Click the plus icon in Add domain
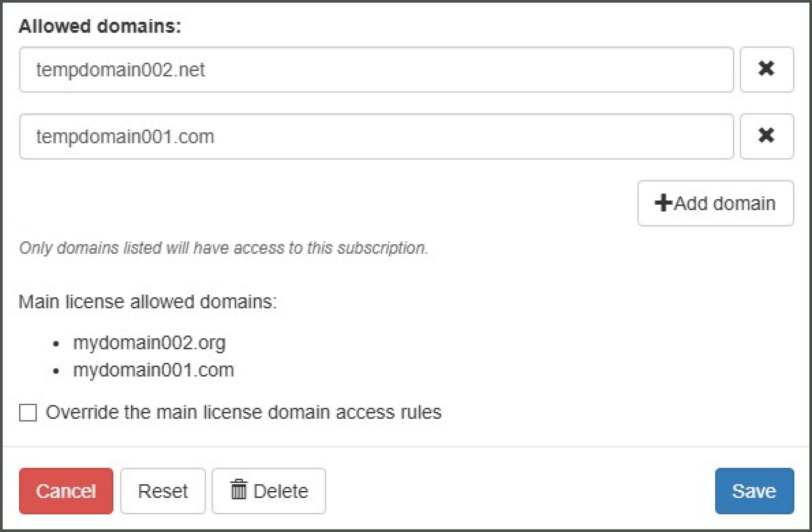 pyautogui.click(x=663, y=203)
